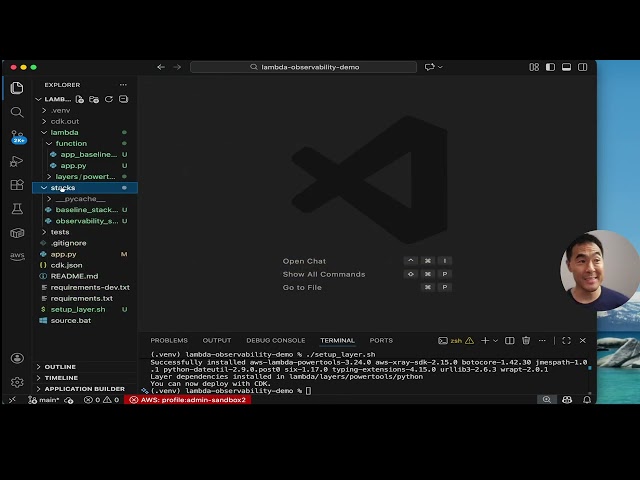The image size is (640, 480).
Task: Click New File icon in Explorer header
Action: (x=80, y=99)
